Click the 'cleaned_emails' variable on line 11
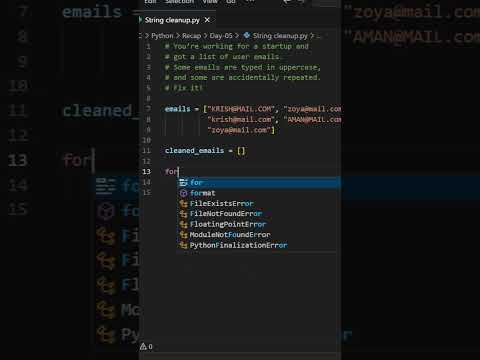 pyautogui.click(x=194, y=151)
